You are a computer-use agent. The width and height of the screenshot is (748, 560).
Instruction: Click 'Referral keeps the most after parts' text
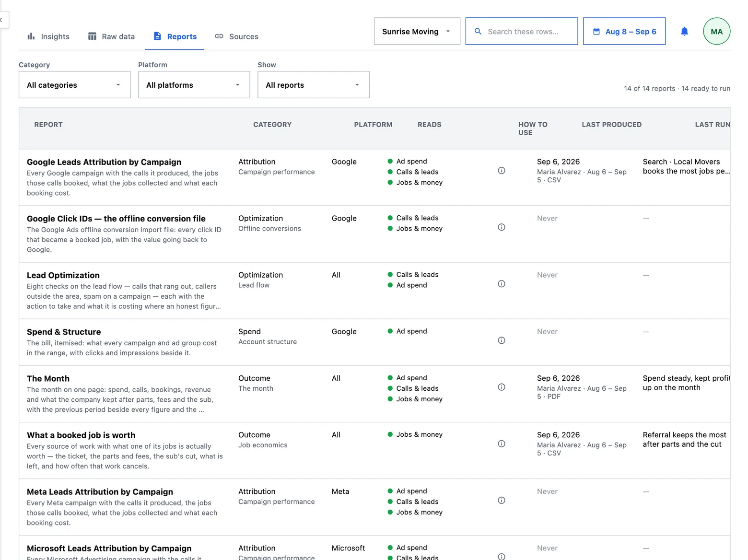[684, 440]
